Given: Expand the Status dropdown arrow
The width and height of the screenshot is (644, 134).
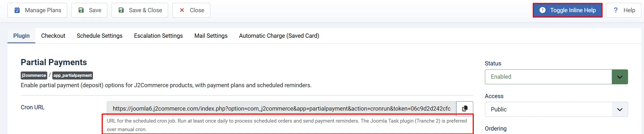Looking at the screenshot, I should pos(620,77).
